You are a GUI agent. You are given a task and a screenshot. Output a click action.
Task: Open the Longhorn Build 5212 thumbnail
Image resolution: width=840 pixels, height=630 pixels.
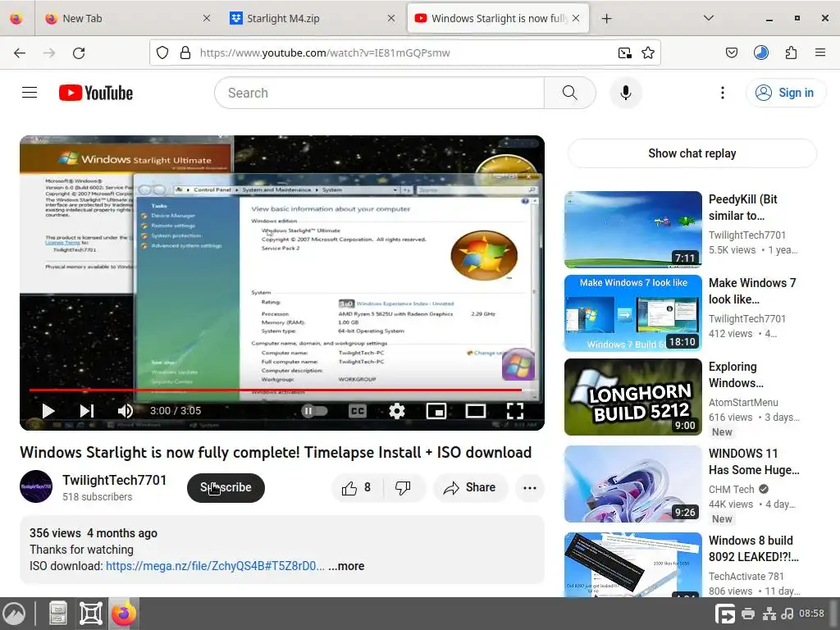(x=632, y=397)
